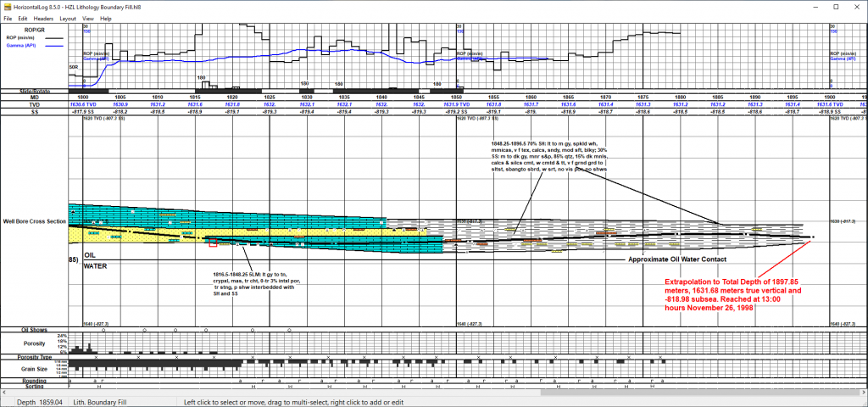The width and height of the screenshot is (868, 407).
Task: Expand the View menu
Action: (x=87, y=18)
